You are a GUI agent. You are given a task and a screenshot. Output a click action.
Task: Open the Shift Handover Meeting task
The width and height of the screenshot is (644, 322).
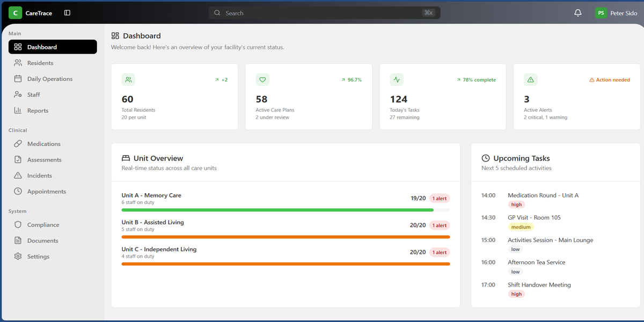tap(539, 285)
